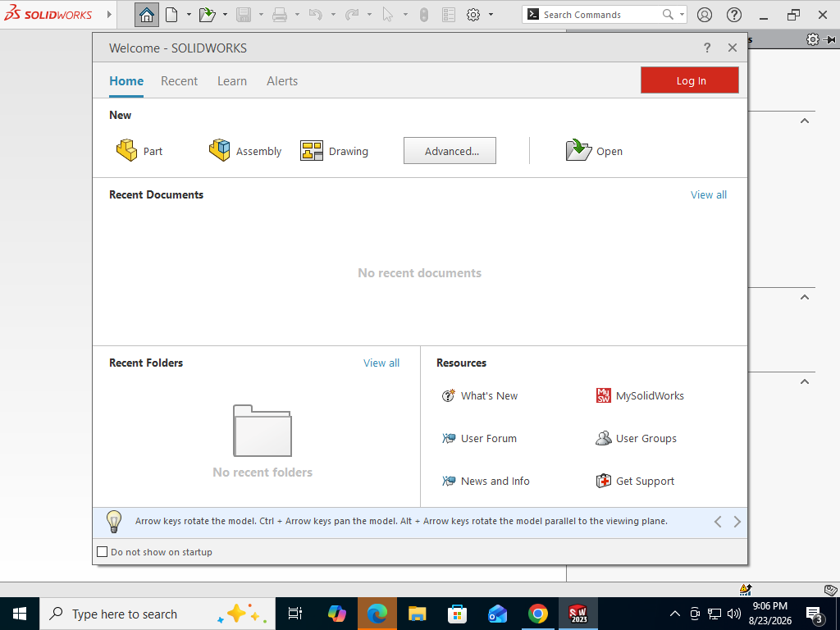Open the User Groups resource
Image resolution: width=840 pixels, height=630 pixels.
coord(636,438)
